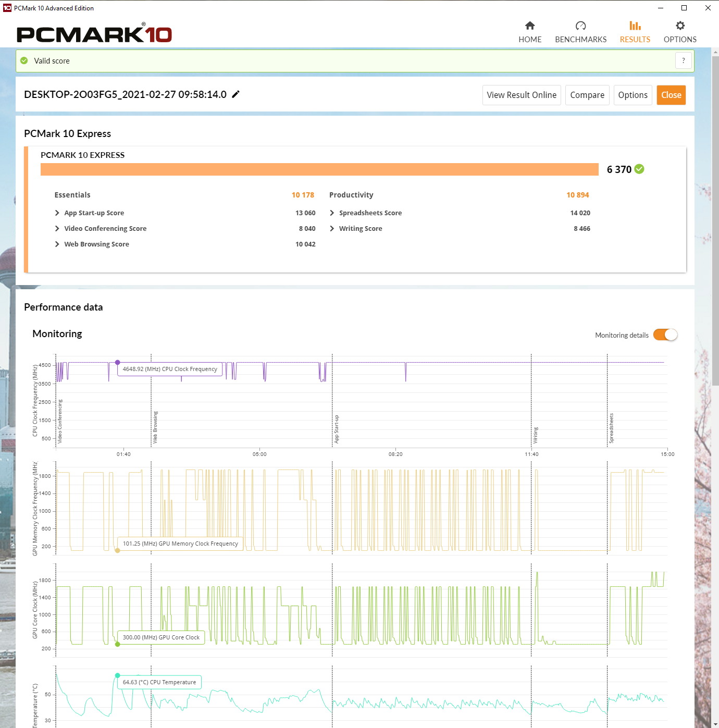The width and height of the screenshot is (719, 728).
Task: Click the pencil icon to rename result
Action: point(235,94)
